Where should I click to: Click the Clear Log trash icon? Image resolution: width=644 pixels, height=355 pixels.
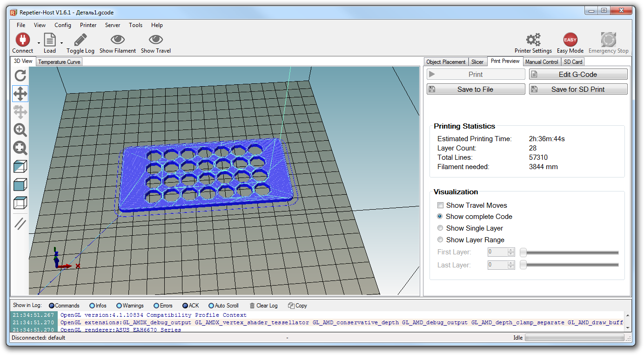[x=252, y=306]
